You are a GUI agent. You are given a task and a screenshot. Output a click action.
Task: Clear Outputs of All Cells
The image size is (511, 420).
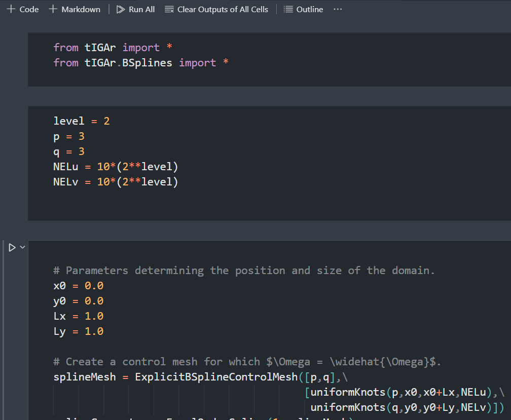tap(217, 9)
